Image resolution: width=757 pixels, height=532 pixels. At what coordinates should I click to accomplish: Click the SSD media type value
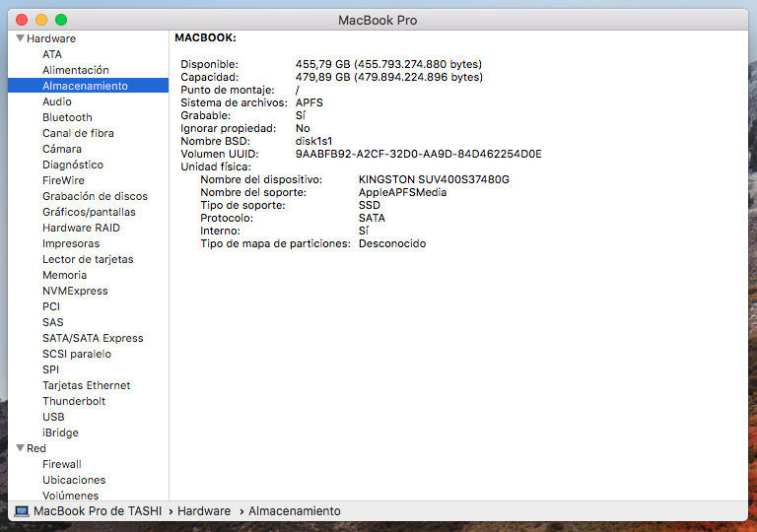pos(370,205)
